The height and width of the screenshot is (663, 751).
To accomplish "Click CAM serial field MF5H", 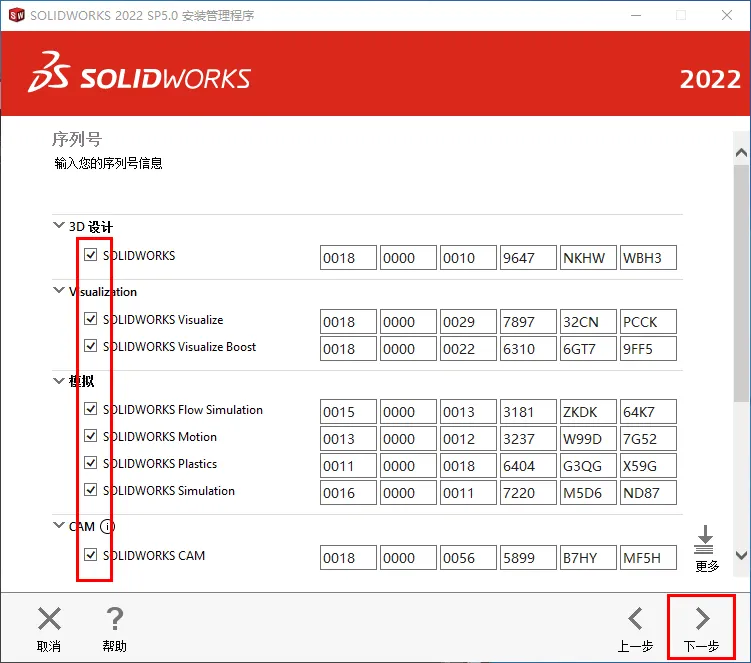I will pyautogui.click(x=649, y=558).
